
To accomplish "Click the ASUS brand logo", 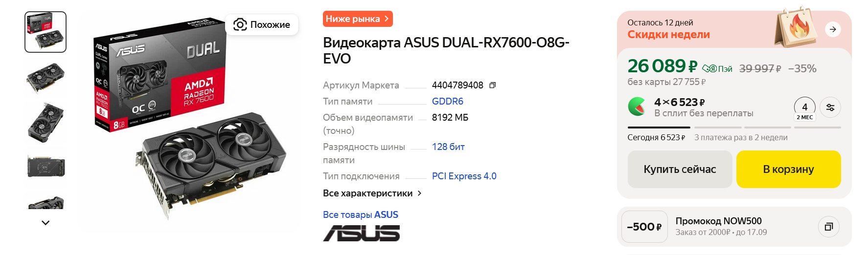I will 361,233.
